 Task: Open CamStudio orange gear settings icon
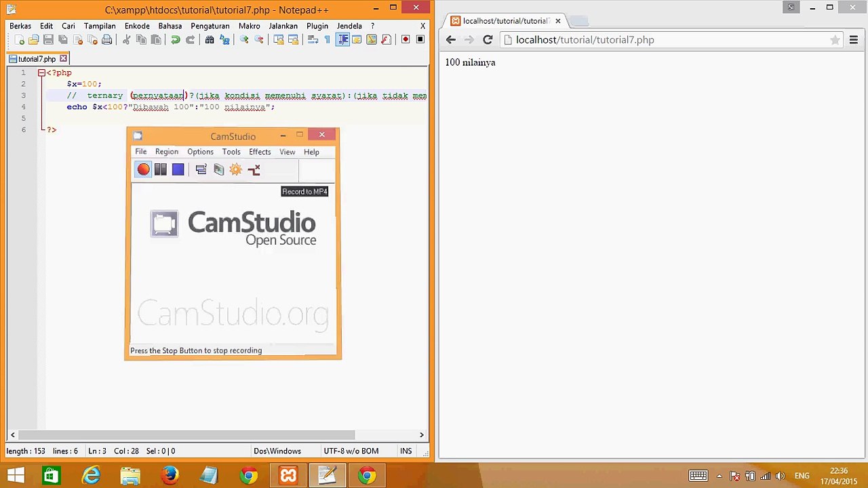pos(235,169)
